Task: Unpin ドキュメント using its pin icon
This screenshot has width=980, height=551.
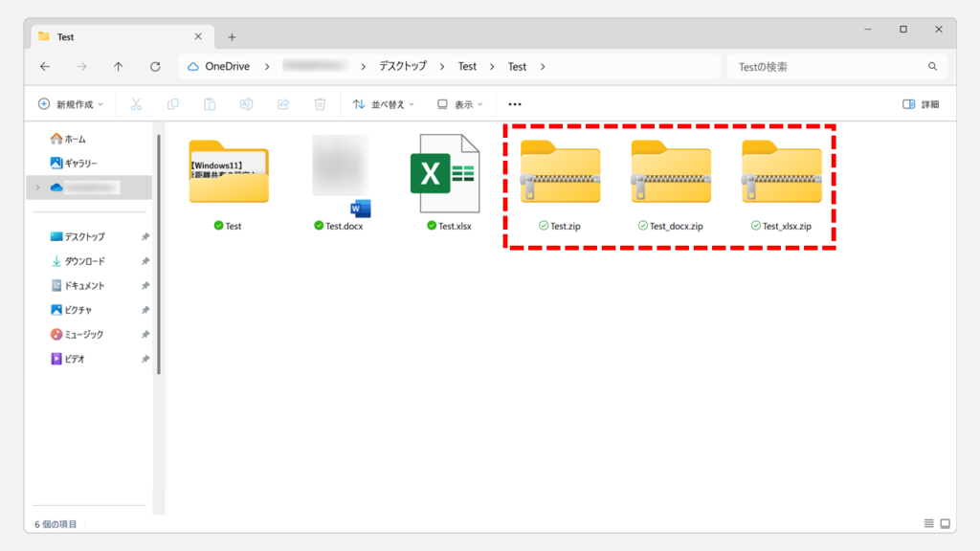Action: pos(145,285)
